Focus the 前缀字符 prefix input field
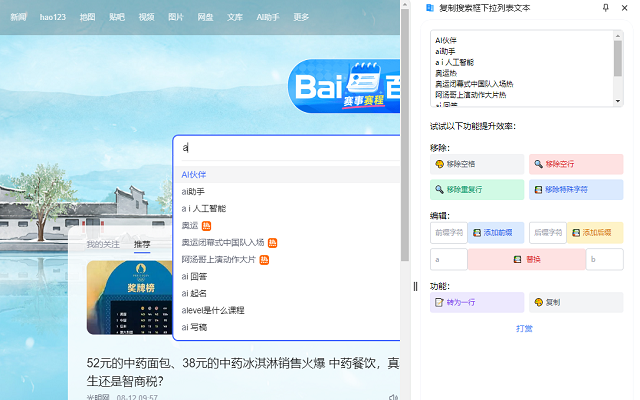This screenshot has width=640, height=400. [x=449, y=233]
